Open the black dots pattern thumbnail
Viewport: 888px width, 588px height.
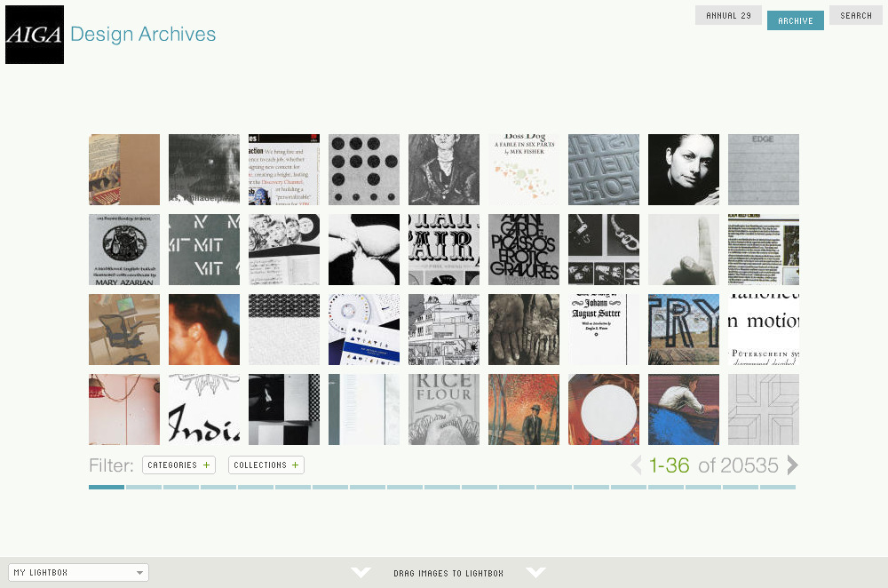364,170
